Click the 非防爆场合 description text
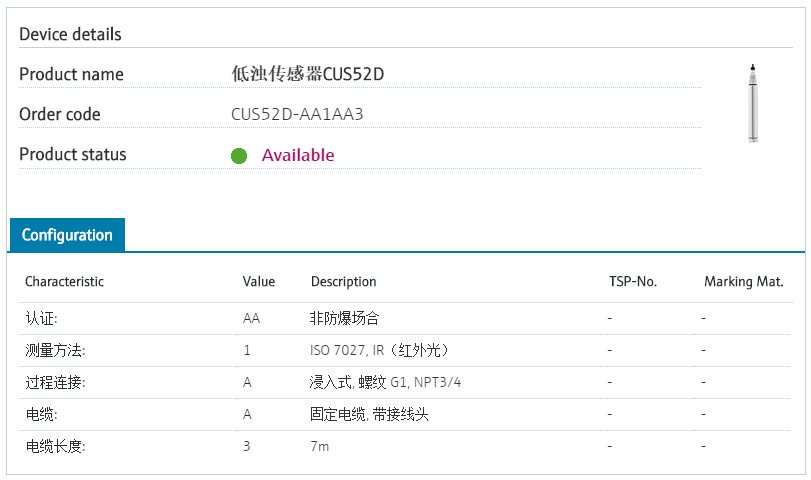The width and height of the screenshot is (811, 480). (345, 319)
